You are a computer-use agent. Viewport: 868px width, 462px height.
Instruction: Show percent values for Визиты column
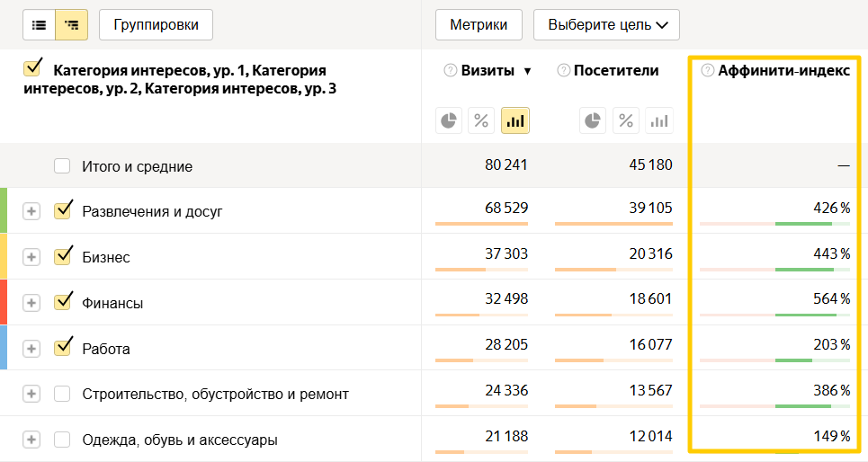(x=482, y=120)
